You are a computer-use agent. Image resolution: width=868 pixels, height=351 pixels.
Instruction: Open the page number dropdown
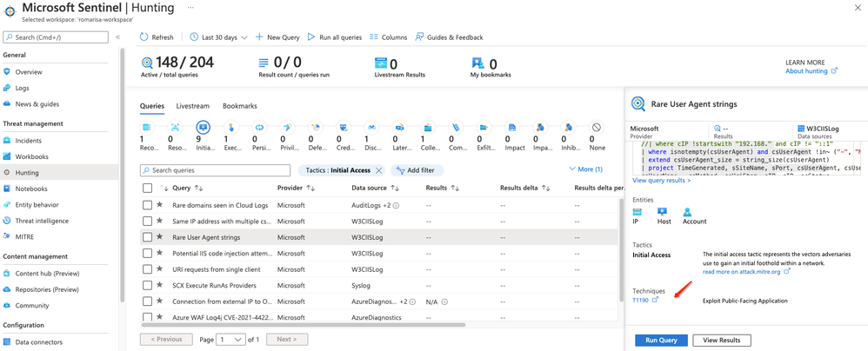[x=230, y=340]
